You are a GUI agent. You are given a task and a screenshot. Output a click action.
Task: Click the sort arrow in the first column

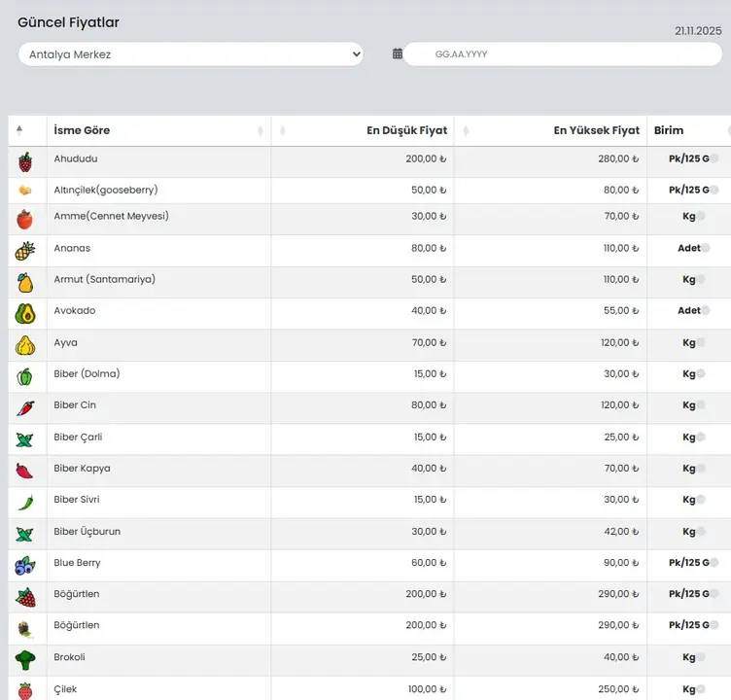pos(19,130)
